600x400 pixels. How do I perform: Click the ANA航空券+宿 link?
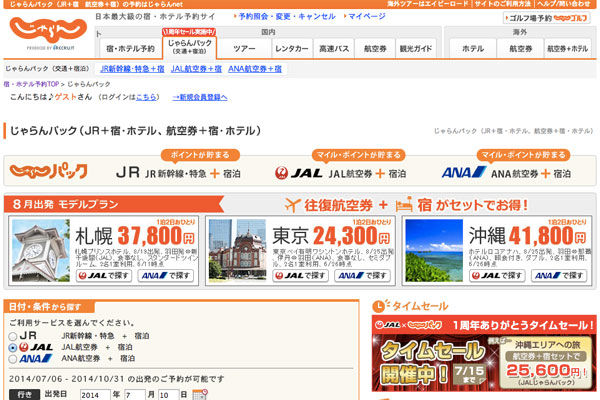tap(255, 69)
